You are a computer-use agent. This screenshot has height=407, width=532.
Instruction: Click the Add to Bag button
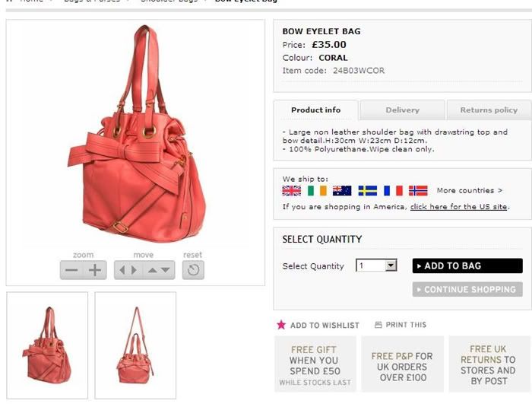click(467, 266)
